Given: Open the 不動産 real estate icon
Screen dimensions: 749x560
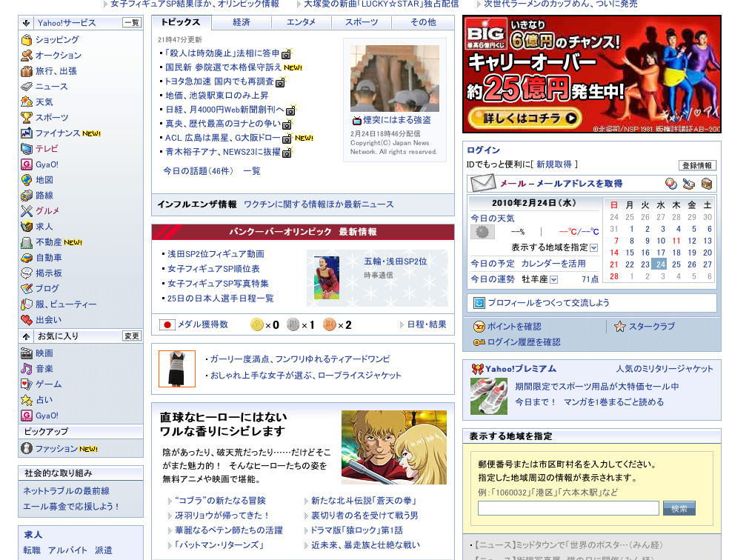Looking at the screenshot, I should 26,242.
